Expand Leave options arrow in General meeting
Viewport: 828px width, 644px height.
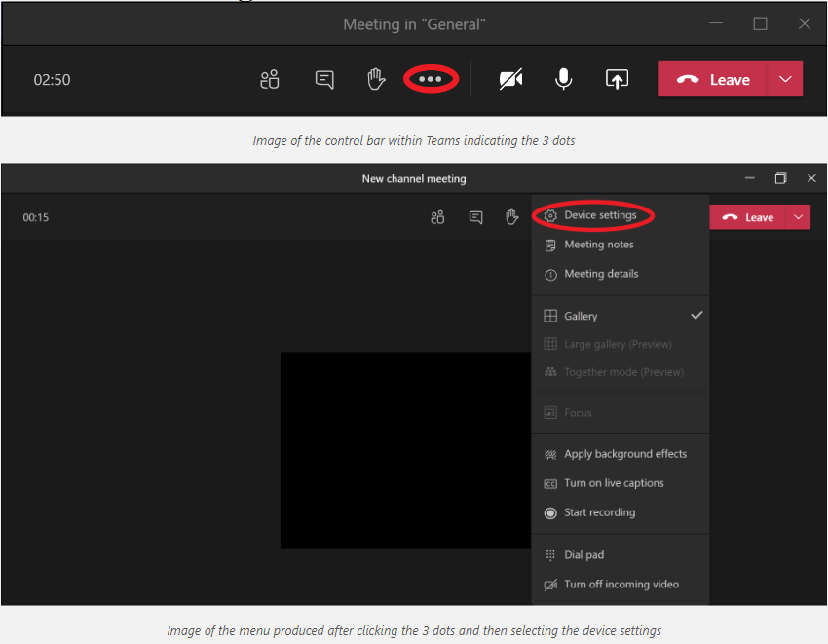point(785,79)
